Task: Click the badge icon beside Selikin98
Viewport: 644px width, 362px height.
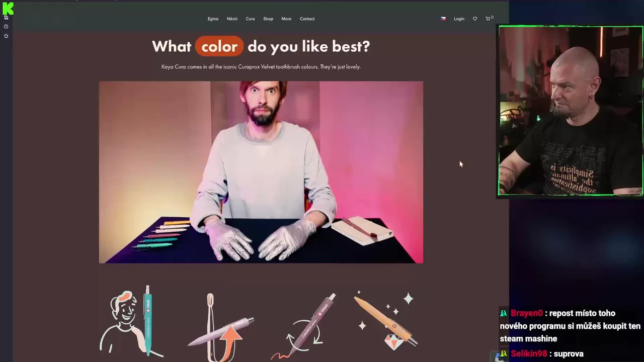Action: click(x=504, y=354)
